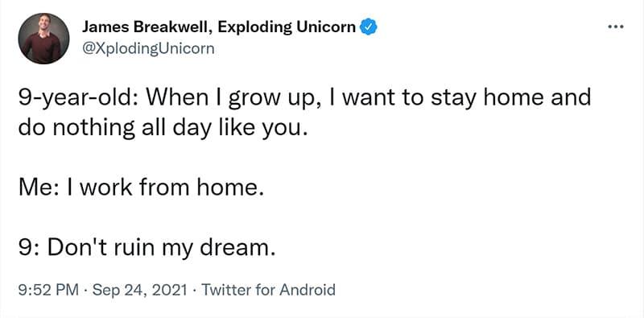Visit the @XplodingUnicorn handle

click(x=148, y=49)
